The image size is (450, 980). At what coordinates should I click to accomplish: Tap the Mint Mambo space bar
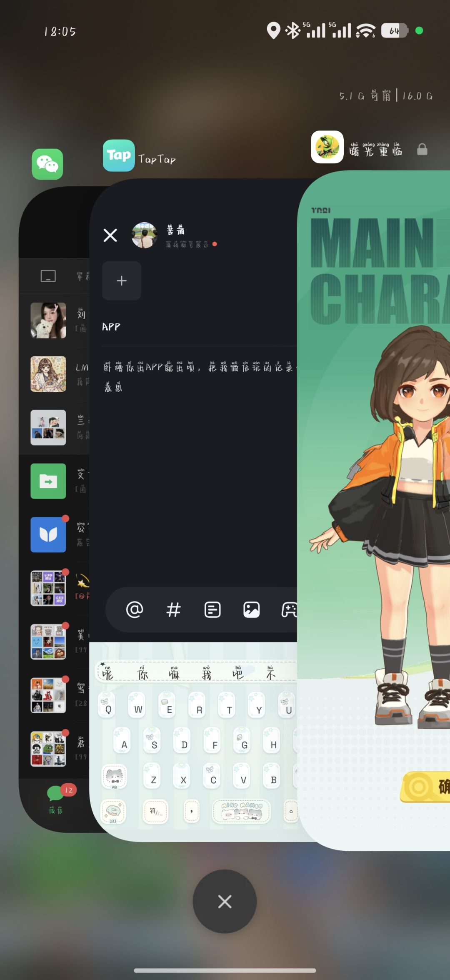click(x=241, y=811)
